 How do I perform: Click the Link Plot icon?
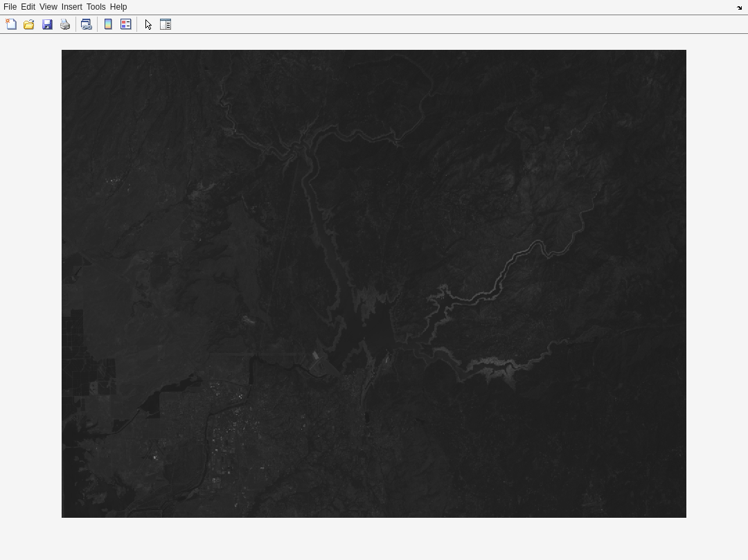click(86, 24)
